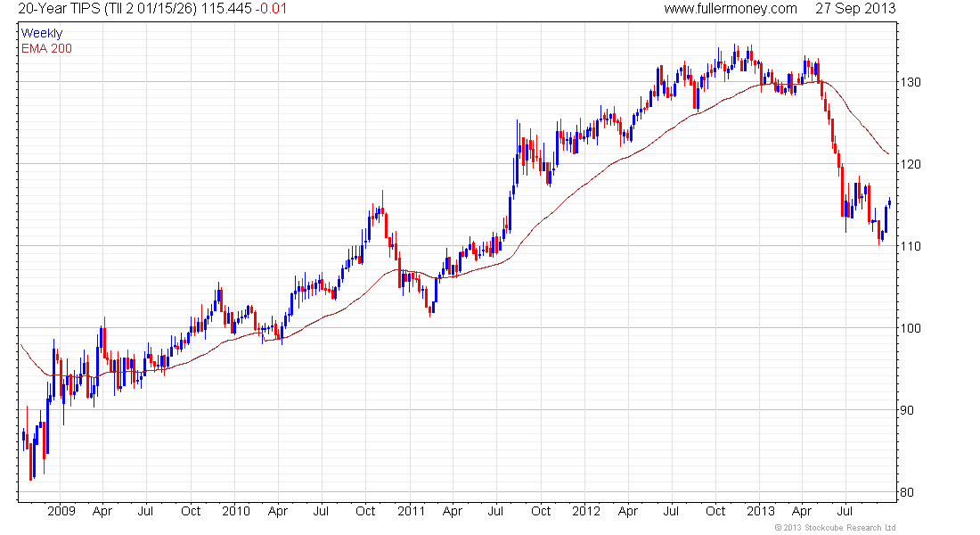
Task: Click the 110 price axis label
Action: 910,246
